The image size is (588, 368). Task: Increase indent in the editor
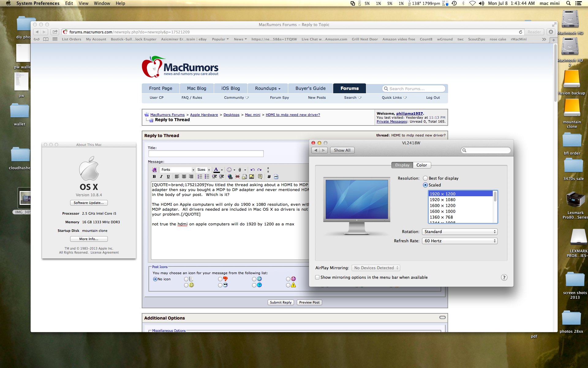(x=221, y=177)
